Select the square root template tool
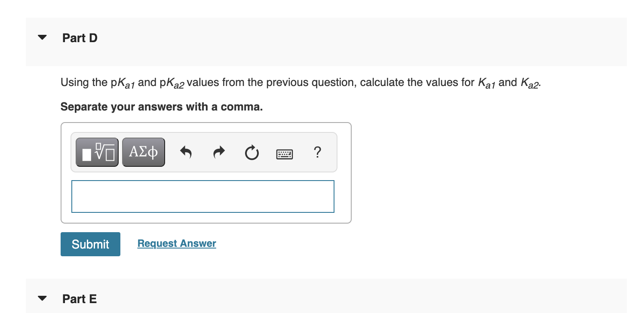This screenshot has height=313, width=644. point(96,152)
